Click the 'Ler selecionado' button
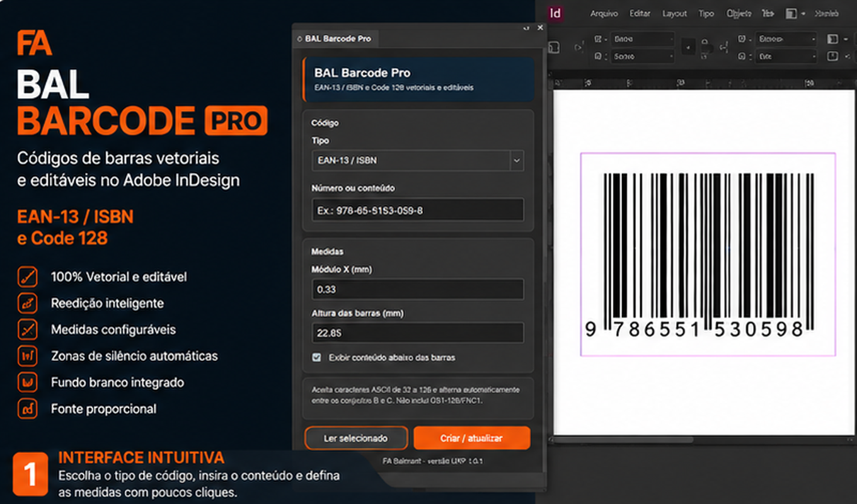 point(355,438)
